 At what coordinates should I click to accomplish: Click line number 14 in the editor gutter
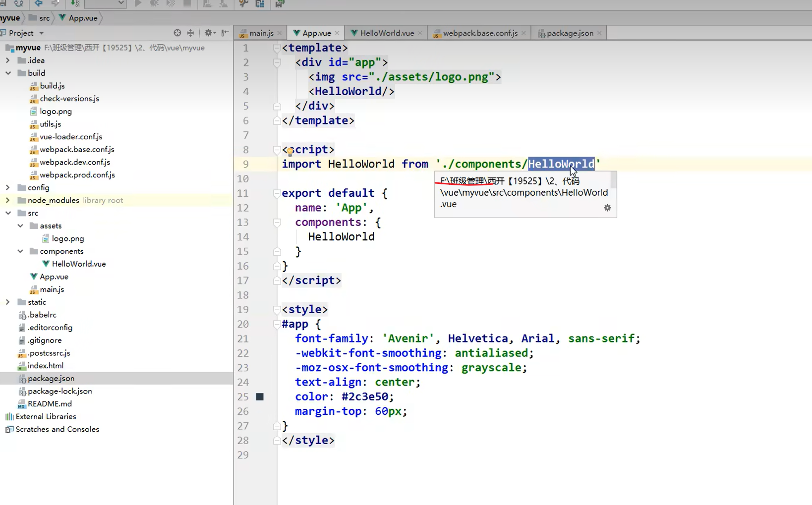(243, 237)
